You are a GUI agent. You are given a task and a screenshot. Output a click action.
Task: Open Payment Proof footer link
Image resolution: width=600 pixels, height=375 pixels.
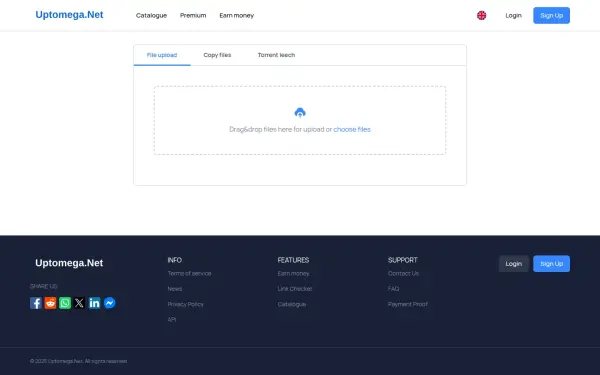pyautogui.click(x=408, y=304)
